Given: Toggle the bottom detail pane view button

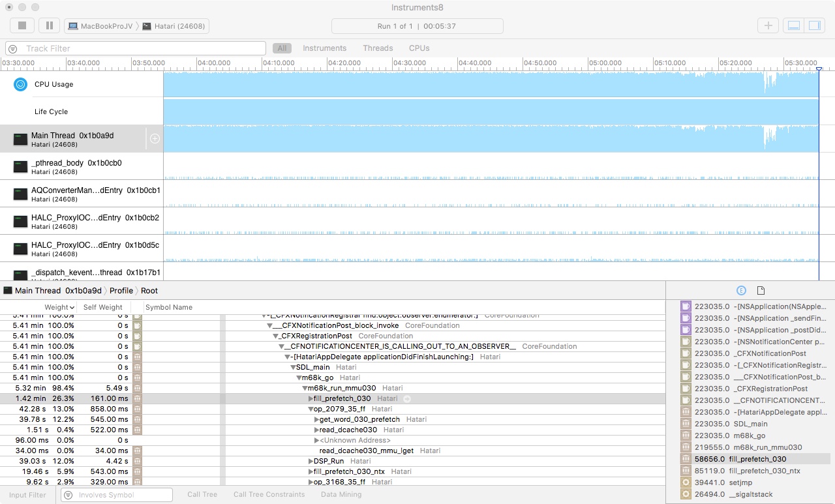Looking at the screenshot, I should [x=794, y=26].
